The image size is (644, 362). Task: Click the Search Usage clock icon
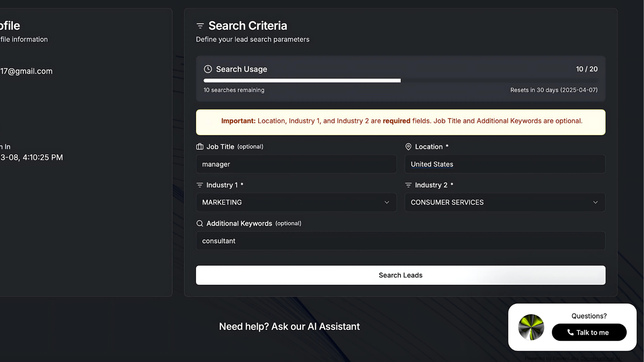[x=208, y=69]
